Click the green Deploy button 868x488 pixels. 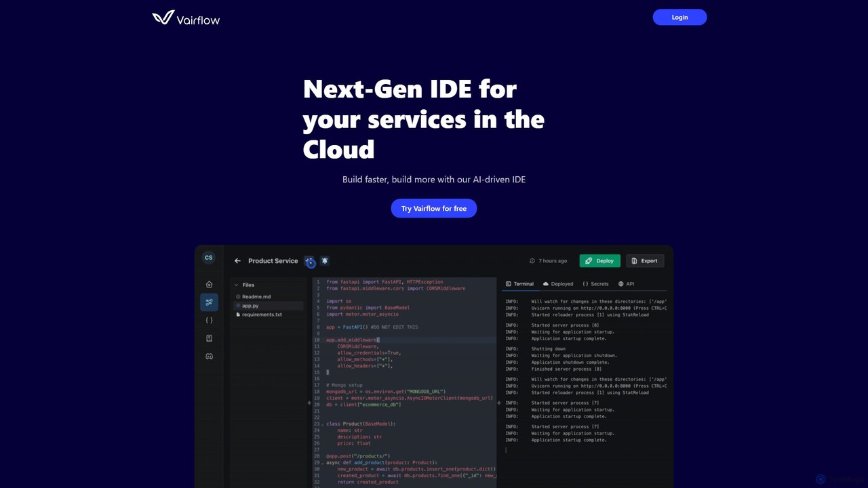coord(599,261)
